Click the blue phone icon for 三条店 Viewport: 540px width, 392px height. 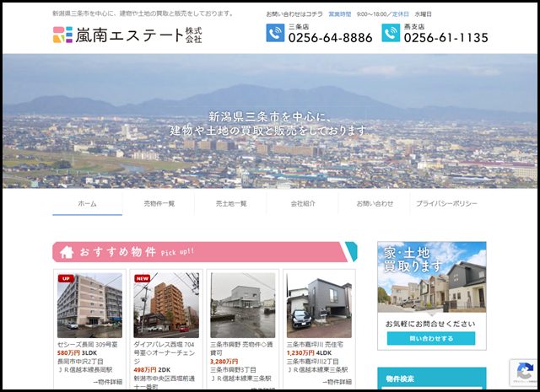[x=275, y=33]
